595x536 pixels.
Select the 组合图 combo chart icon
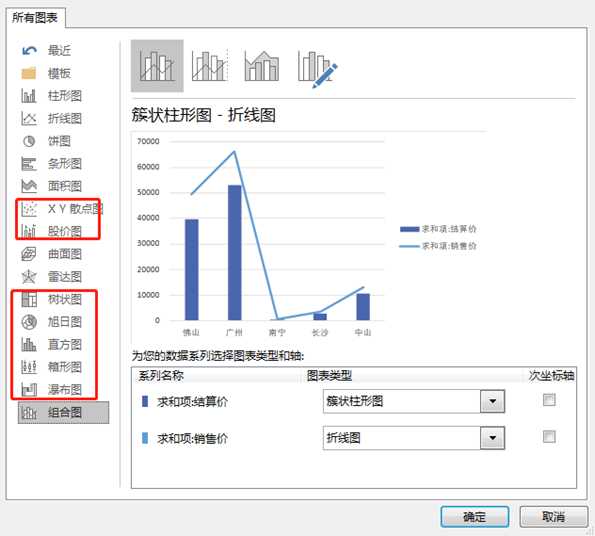[x=29, y=412]
